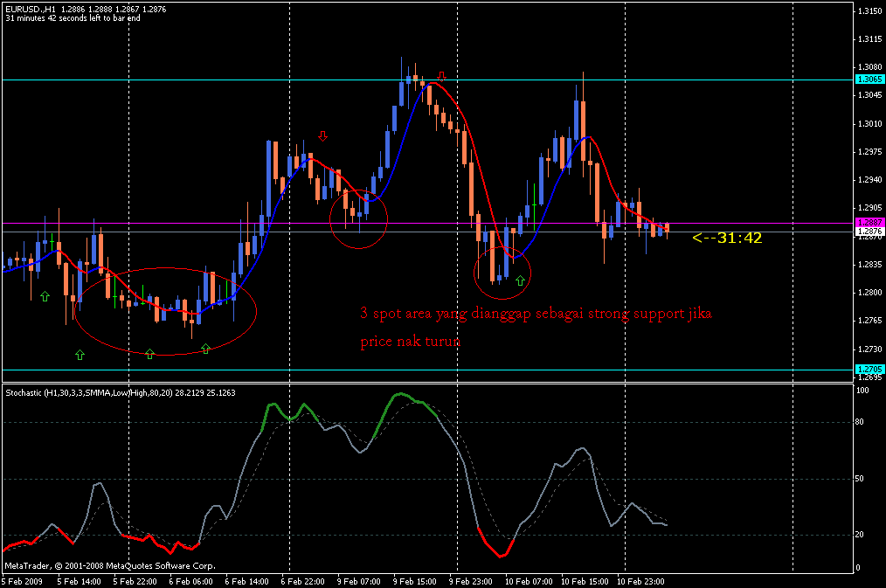Click the 1.2765 price scale label
This screenshot has width=886, height=588.
870,321
